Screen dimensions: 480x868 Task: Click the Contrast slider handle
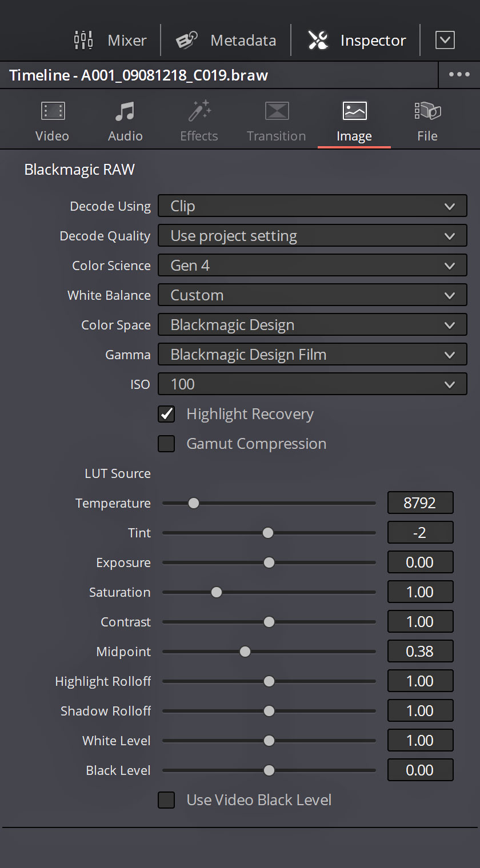pyautogui.click(x=269, y=622)
